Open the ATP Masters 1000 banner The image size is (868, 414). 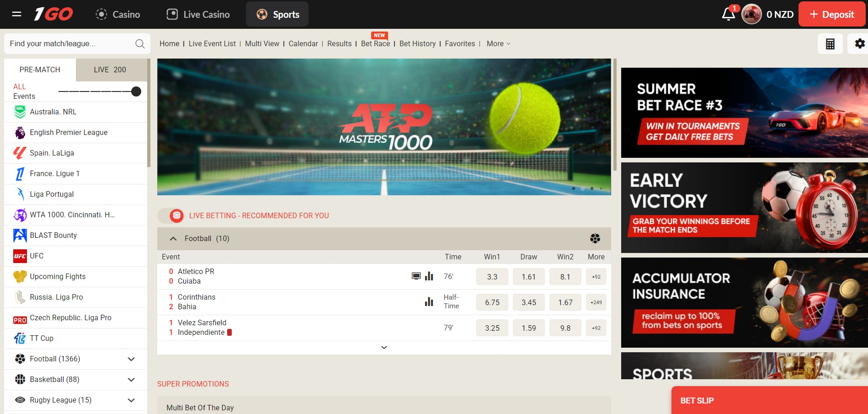384,127
